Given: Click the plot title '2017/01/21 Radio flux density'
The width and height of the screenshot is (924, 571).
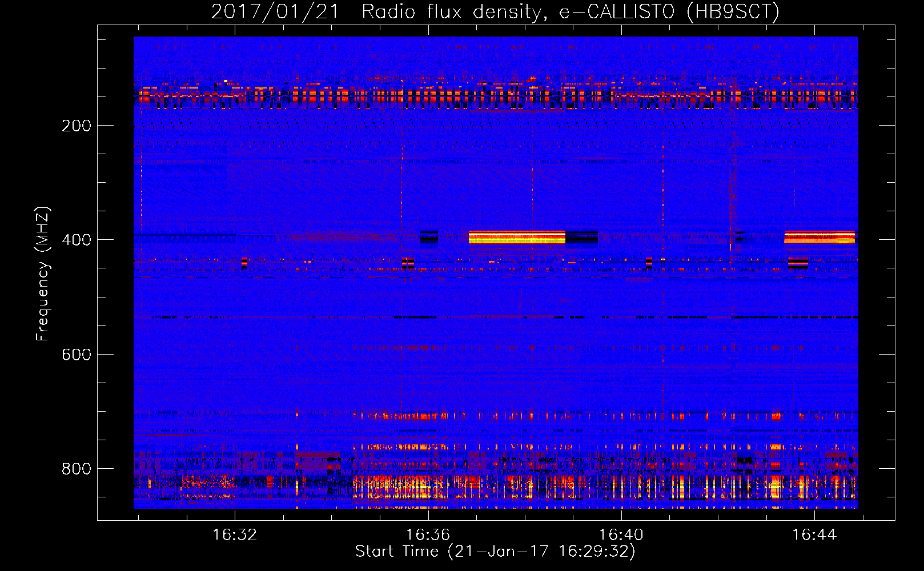Looking at the screenshot, I should 495,11.
